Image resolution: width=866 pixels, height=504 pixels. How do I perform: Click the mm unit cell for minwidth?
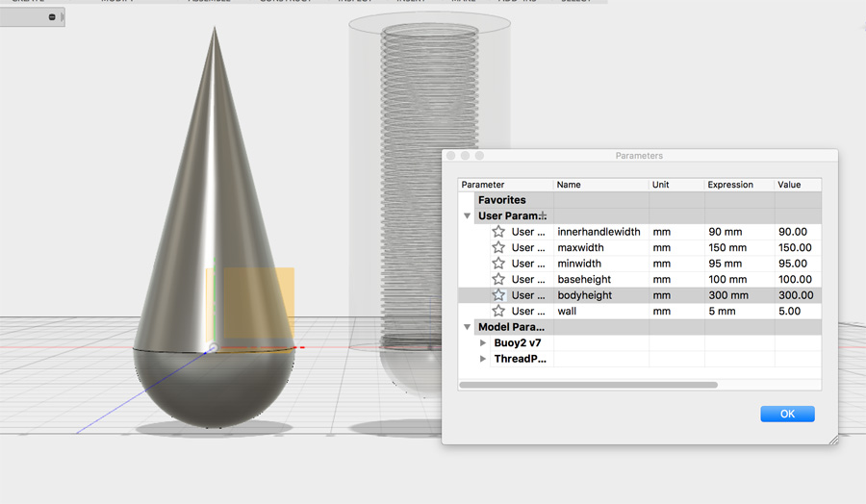click(676, 264)
